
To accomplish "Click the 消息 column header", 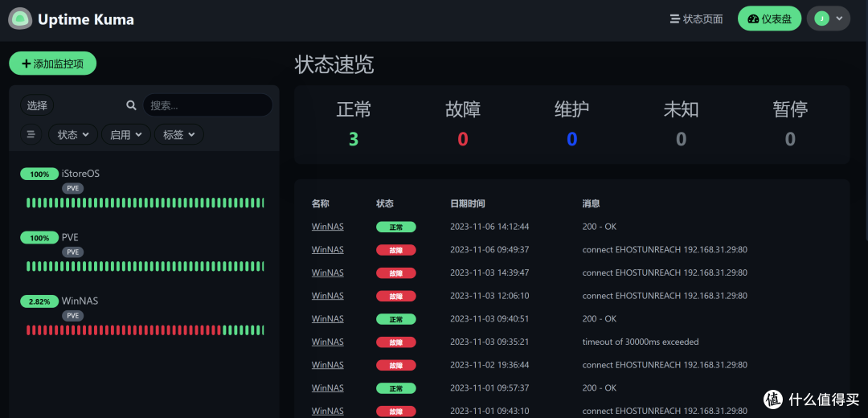I will click(x=591, y=203).
